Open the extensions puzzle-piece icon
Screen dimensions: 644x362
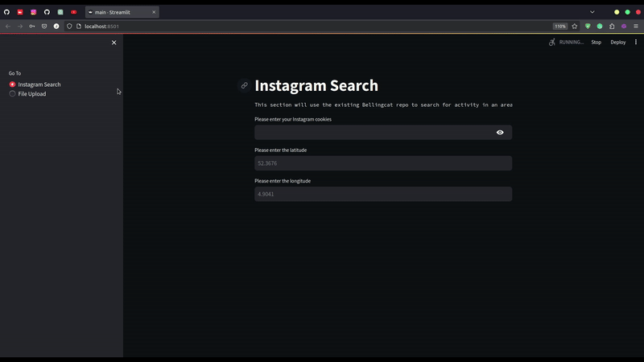click(x=612, y=27)
